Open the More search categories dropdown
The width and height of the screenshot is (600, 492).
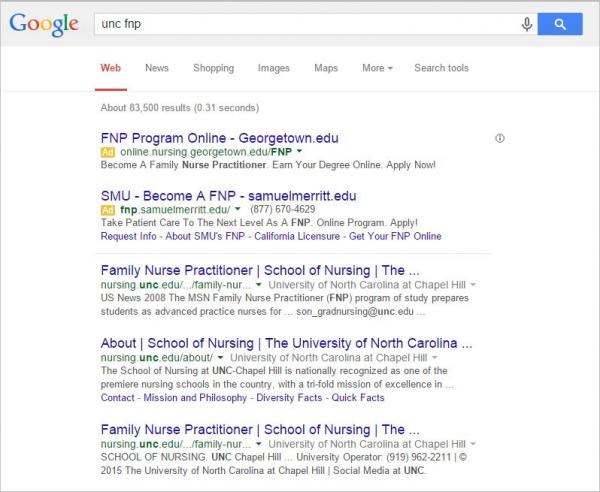(x=377, y=68)
